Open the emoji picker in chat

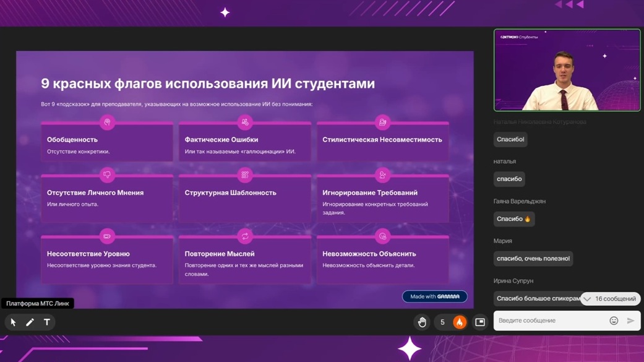[614, 321]
